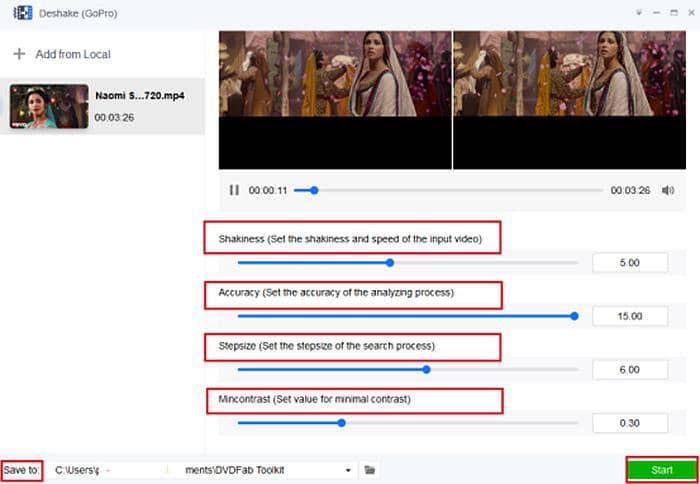This screenshot has height=484, width=700.
Task: Click the Accuracy slider handle
Action: [575, 316]
